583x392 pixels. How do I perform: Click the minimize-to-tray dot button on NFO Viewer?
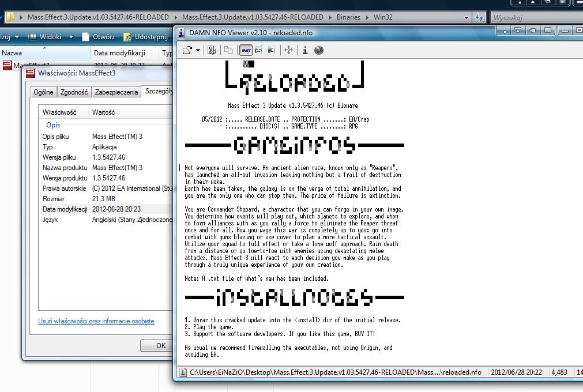[x=503, y=31]
